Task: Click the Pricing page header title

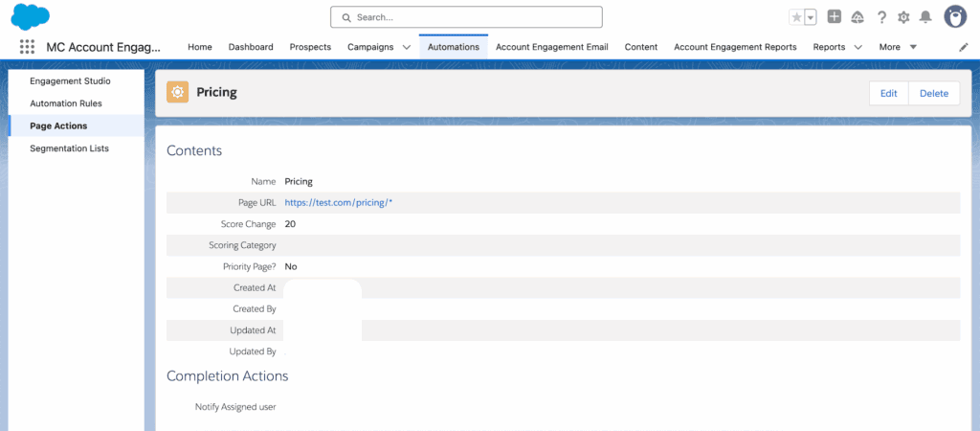Action: tap(217, 93)
